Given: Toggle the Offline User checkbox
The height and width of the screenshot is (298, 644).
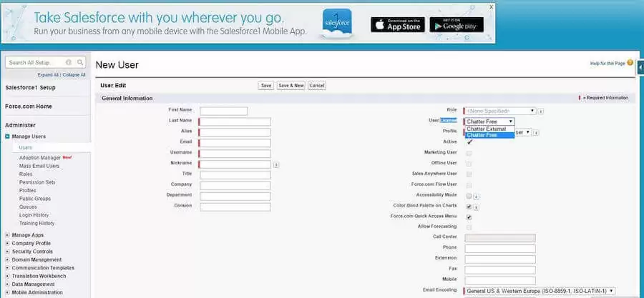Looking at the screenshot, I should point(469,164).
